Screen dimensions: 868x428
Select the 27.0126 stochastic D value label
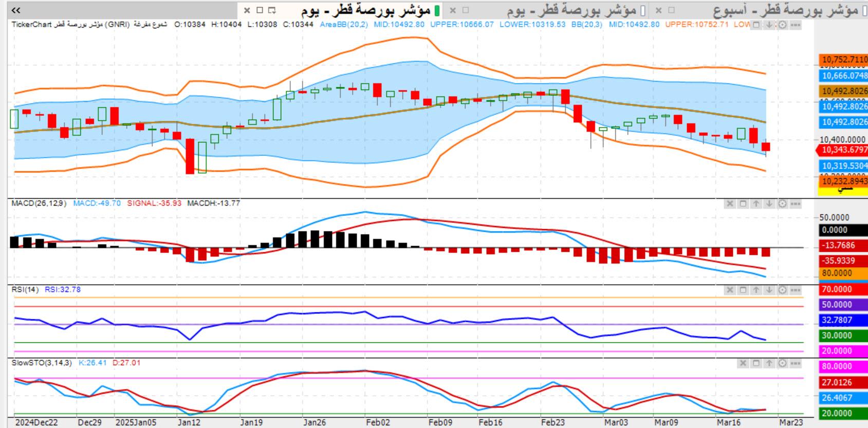[x=844, y=382]
